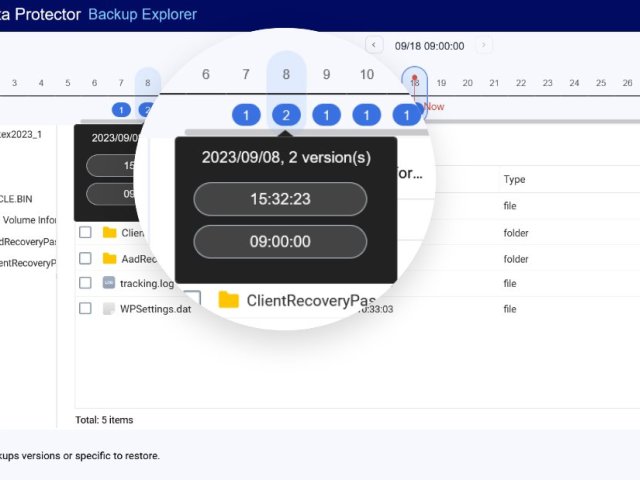The image size is (640, 480).
Task: Select small day 3 on the timeline
Action: pos(14,83)
